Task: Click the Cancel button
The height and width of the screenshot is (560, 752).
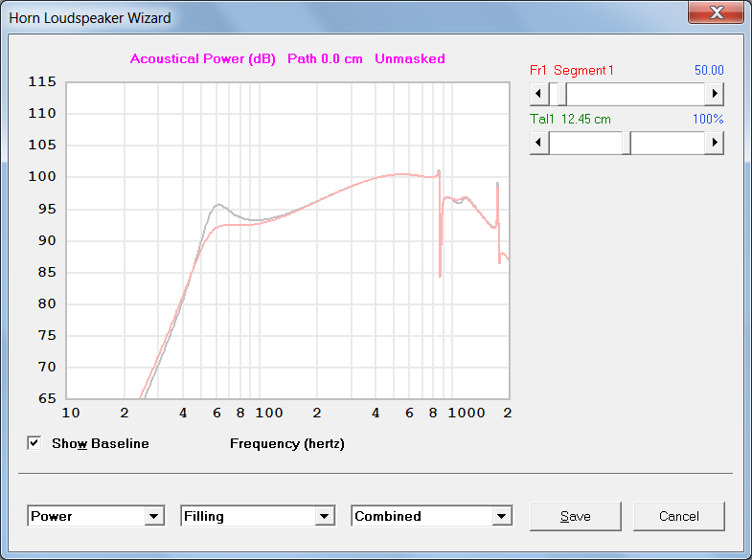Action: point(678,516)
